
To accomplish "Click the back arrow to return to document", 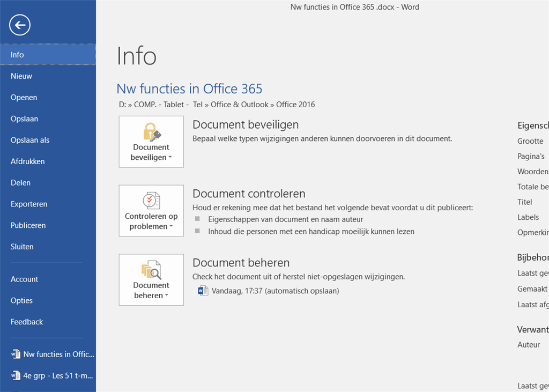I will (x=20, y=25).
